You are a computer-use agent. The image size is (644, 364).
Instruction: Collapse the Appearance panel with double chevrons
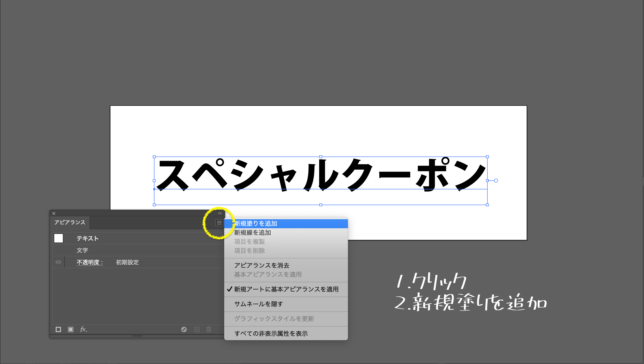(x=220, y=213)
